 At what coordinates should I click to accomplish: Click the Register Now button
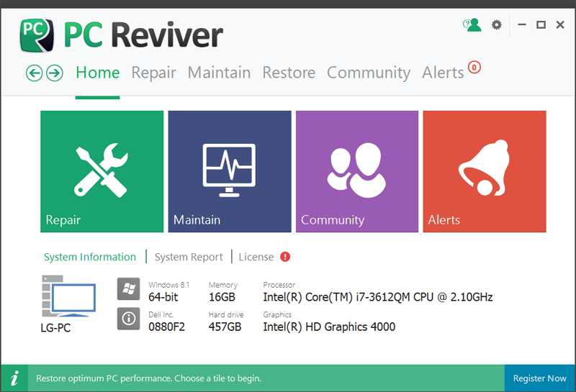click(x=539, y=378)
